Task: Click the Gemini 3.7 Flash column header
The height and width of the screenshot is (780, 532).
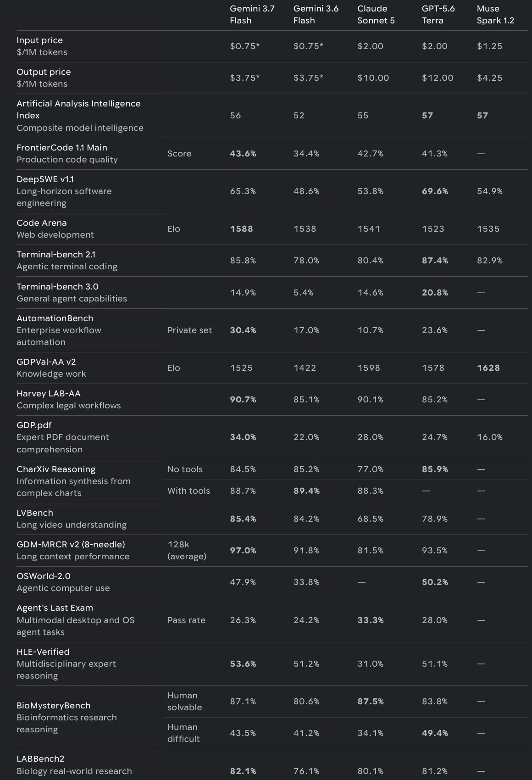Action: (252, 15)
